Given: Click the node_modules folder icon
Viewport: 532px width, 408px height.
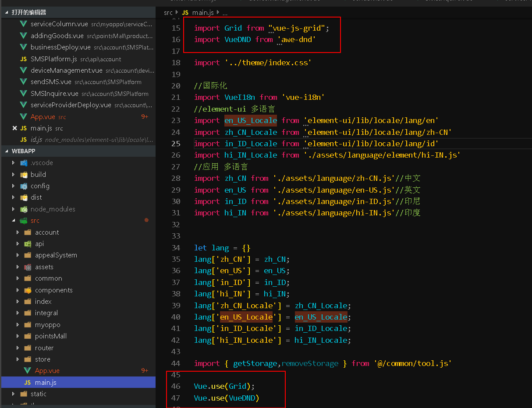Looking at the screenshot, I should (24, 209).
